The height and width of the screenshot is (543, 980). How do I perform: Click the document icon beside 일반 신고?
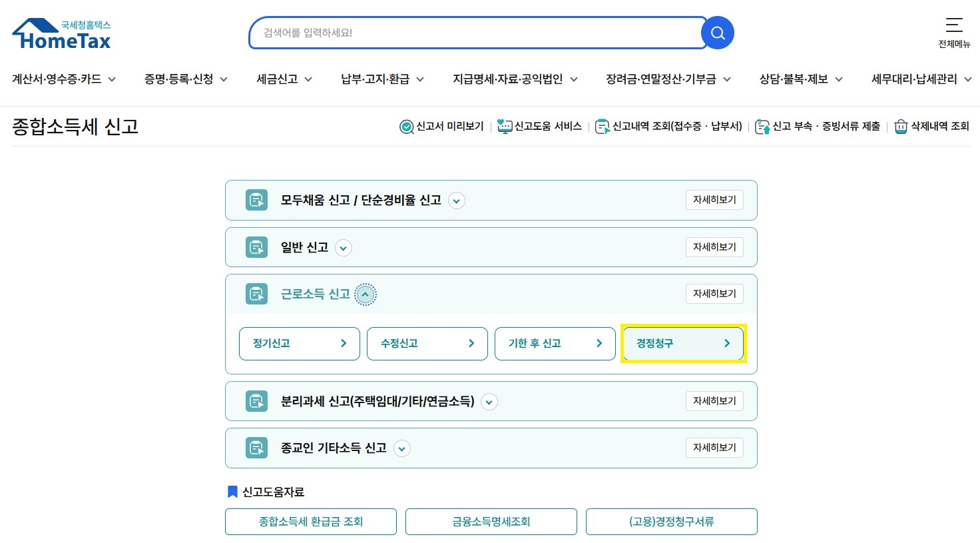click(x=256, y=247)
